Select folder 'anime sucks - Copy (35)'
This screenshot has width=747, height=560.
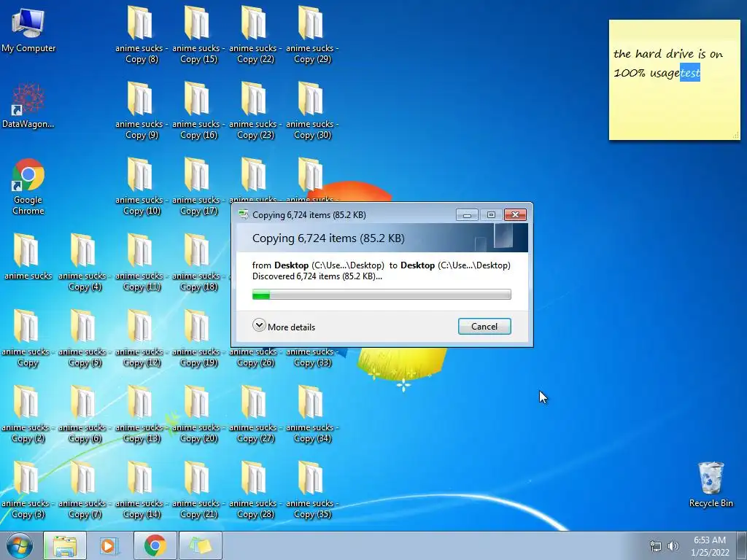(312, 489)
